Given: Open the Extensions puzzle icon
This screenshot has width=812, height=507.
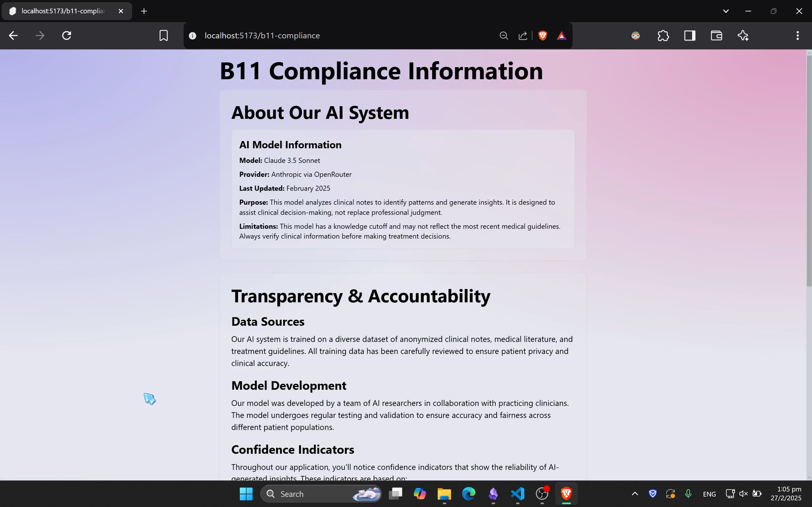Looking at the screenshot, I should tap(663, 35).
